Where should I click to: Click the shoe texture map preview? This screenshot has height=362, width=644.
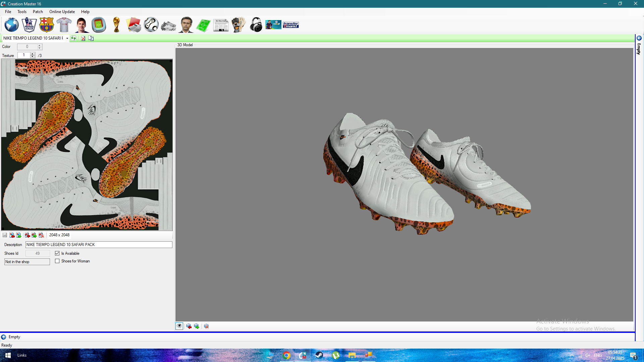point(87,145)
